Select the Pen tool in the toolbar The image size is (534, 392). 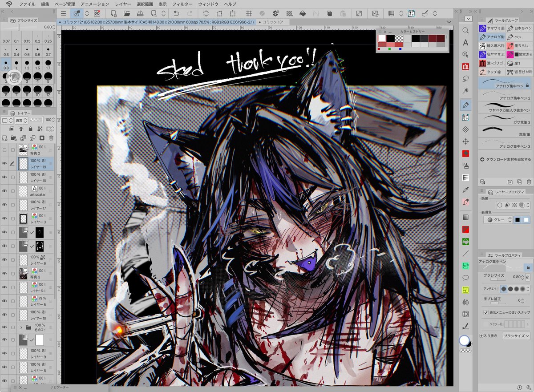coord(465,105)
